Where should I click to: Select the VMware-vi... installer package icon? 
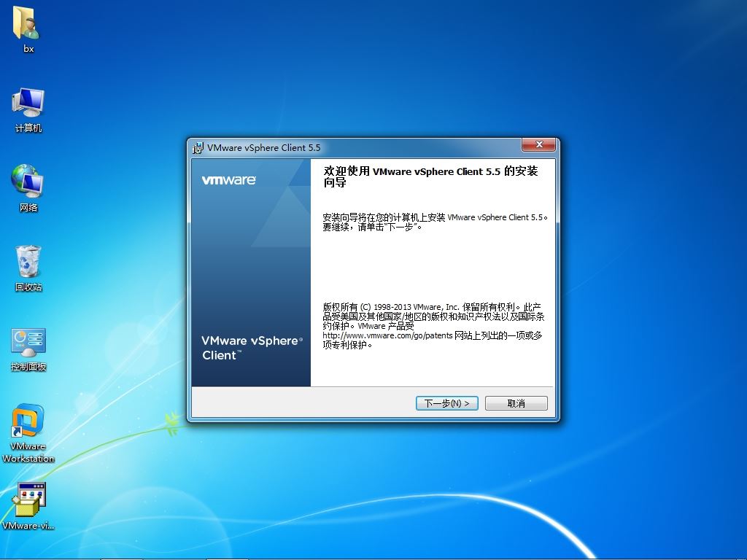[28, 499]
